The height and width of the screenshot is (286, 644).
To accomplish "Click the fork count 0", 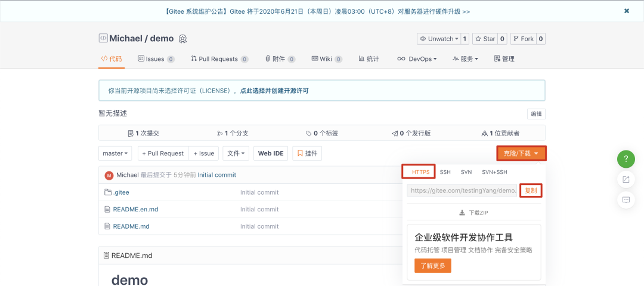I will [541, 39].
